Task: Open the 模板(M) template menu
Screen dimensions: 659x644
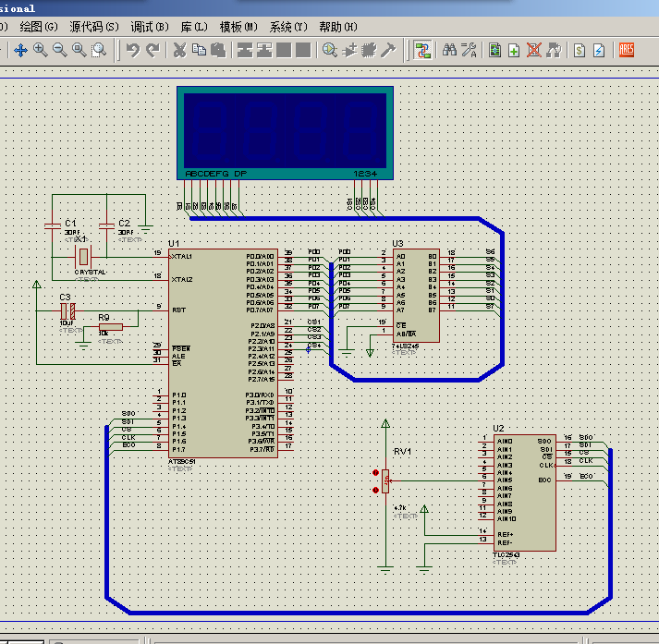Action: pos(238,28)
